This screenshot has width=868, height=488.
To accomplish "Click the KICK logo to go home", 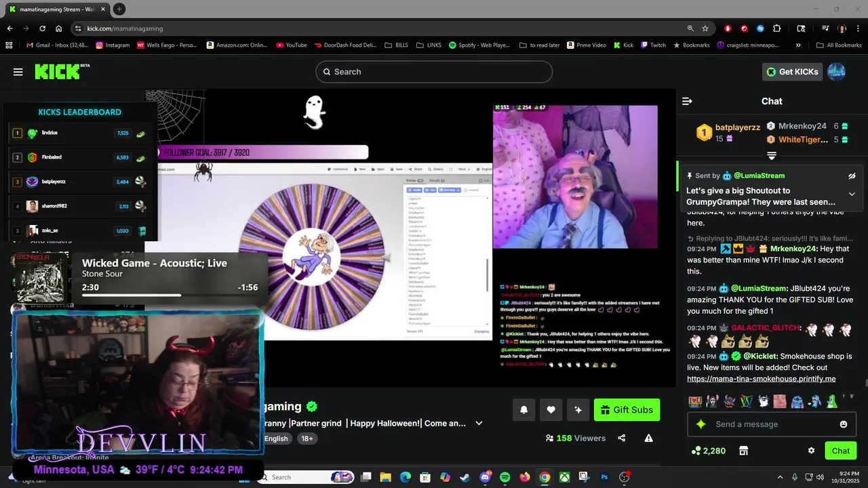I will [62, 71].
